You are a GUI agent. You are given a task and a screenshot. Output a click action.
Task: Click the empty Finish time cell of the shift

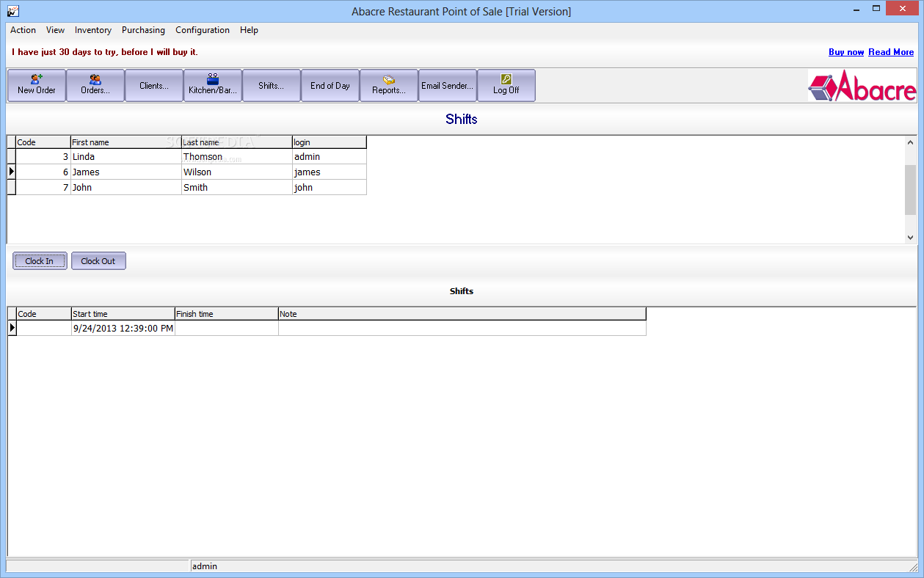227,329
